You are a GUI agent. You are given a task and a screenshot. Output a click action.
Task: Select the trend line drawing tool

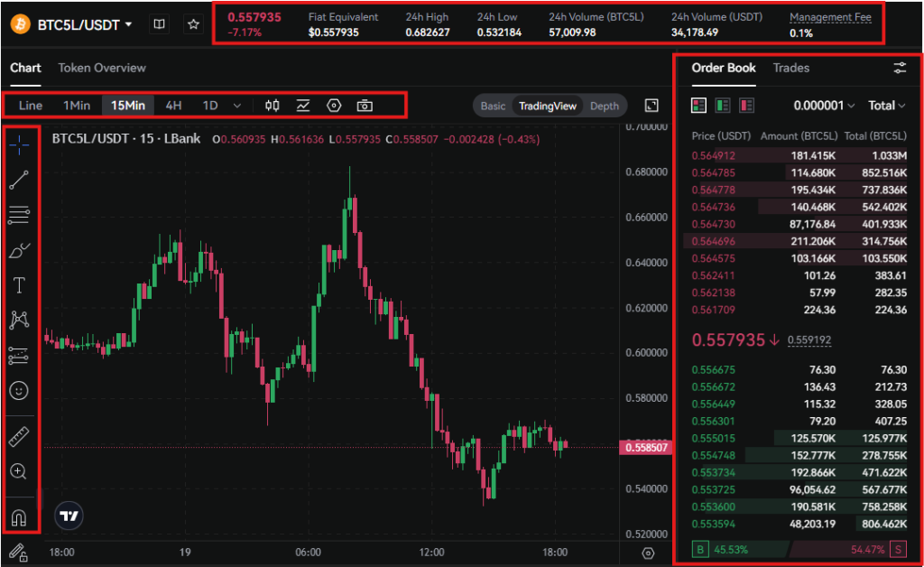[20, 179]
